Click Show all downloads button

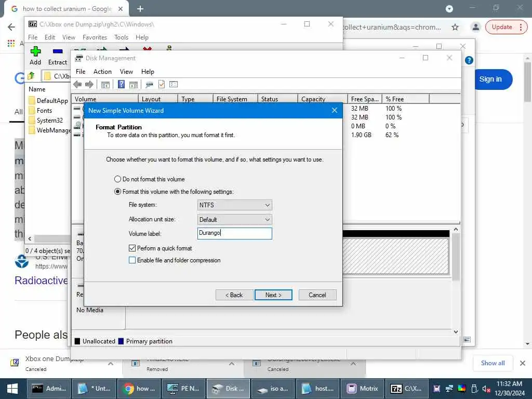(x=493, y=363)
